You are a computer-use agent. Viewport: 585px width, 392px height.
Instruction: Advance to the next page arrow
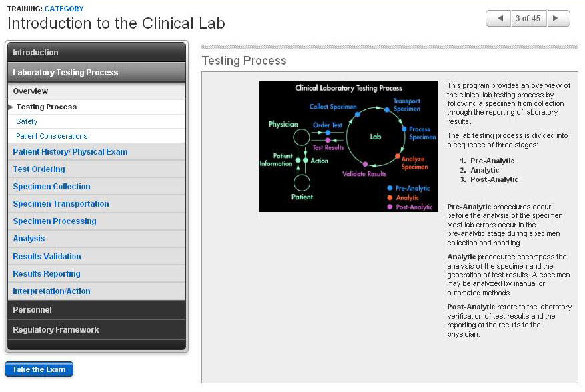(x=558, y=19)
